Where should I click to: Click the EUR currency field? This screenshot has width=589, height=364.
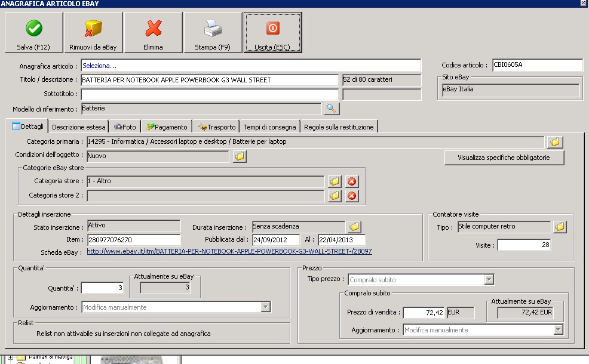click(x=460, y=313)
